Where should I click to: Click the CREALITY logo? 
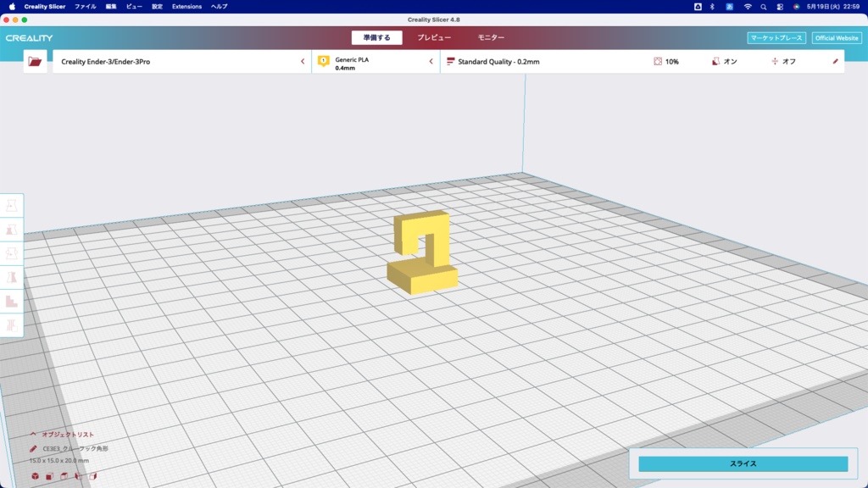30,37
